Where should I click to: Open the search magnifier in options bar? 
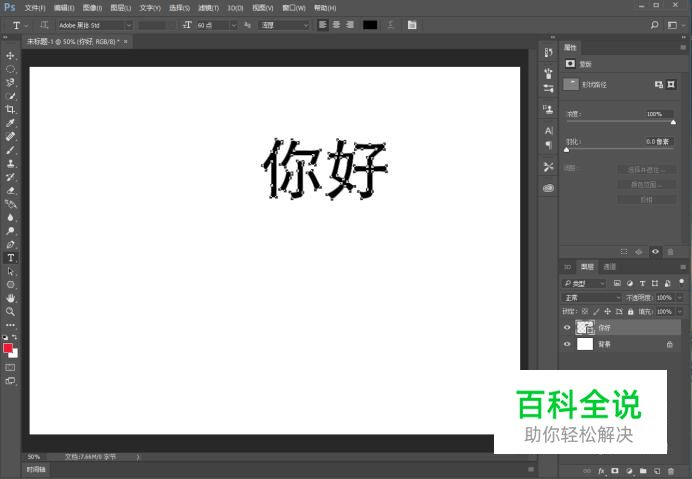655,25
